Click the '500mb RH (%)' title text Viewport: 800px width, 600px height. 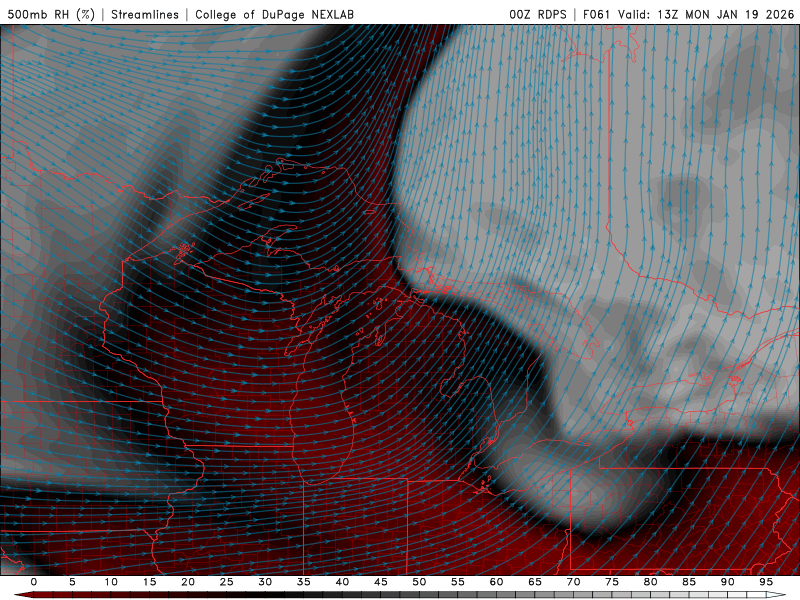tap(51, 14)
